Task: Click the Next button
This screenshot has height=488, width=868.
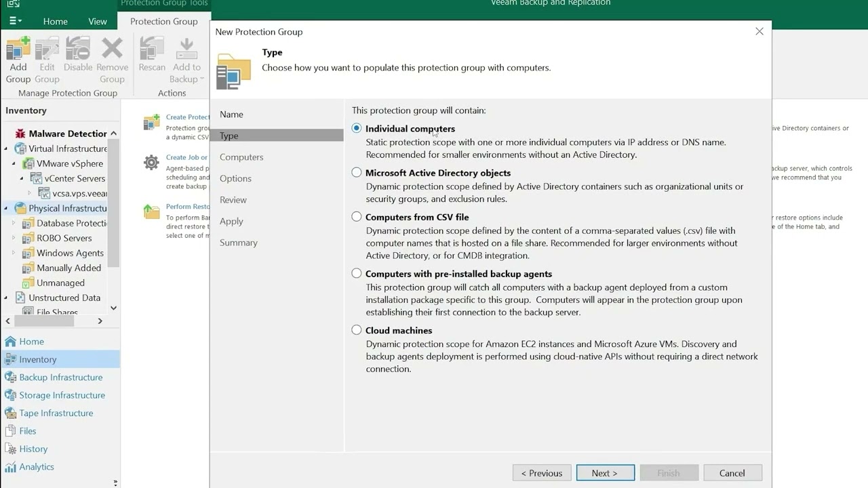Action: [605, 473]
